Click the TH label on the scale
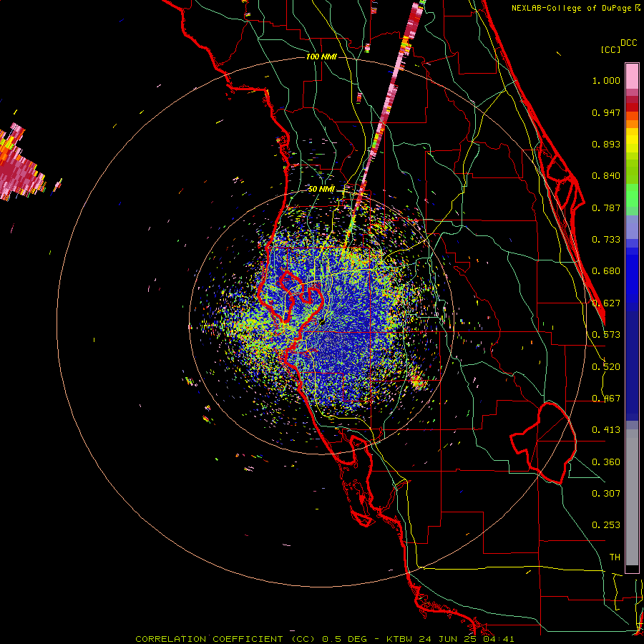Screen dimensions: 644x644 point(615,557)
